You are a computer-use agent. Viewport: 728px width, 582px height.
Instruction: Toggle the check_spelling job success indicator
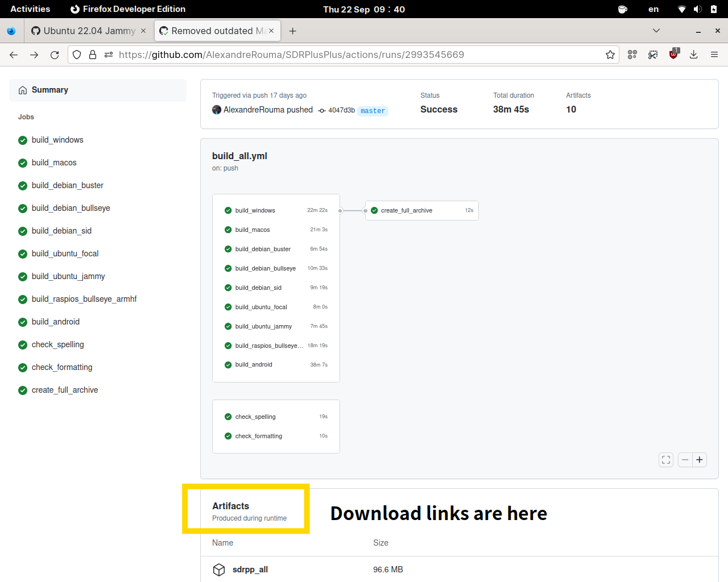pos(227,417)
